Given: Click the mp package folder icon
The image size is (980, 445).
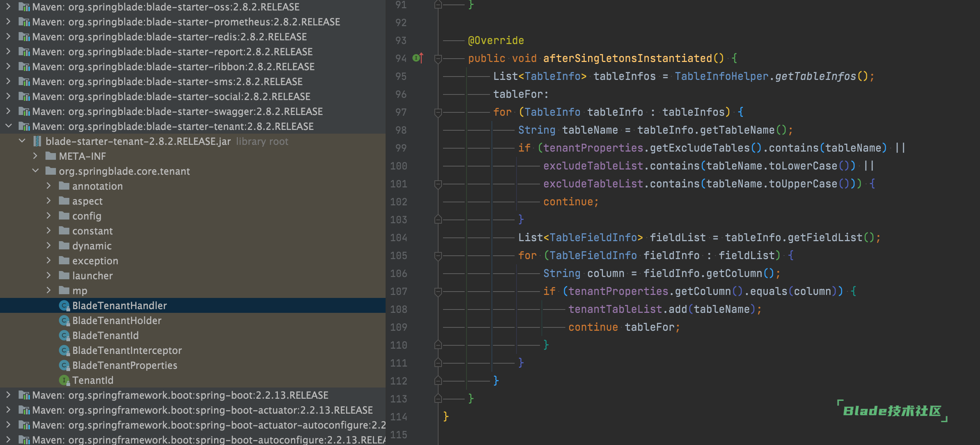Looking at the screenshot, I should [x=64, y=290].
